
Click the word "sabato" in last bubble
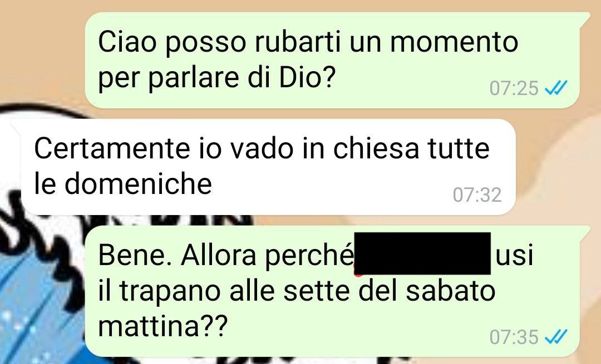tap(450, 291)
